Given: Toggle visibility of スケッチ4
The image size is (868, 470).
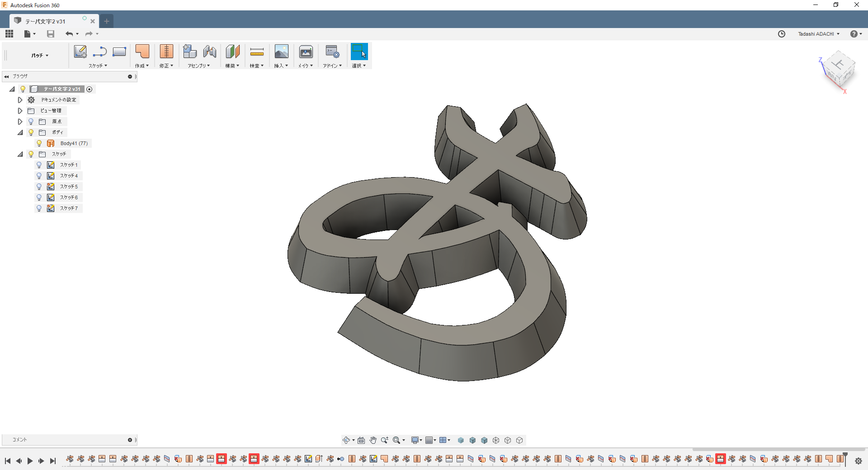Looking at the screenshot, I should [x=39, y=176].
